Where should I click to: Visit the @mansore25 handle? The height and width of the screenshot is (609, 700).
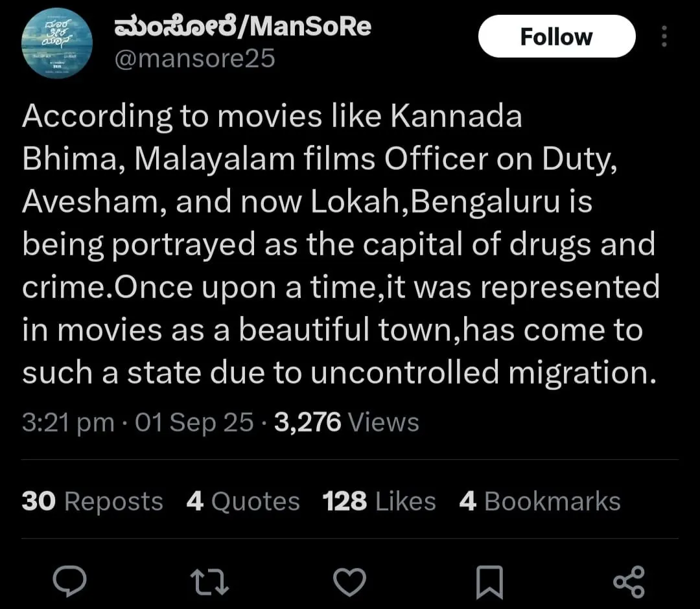pos(194,58)
